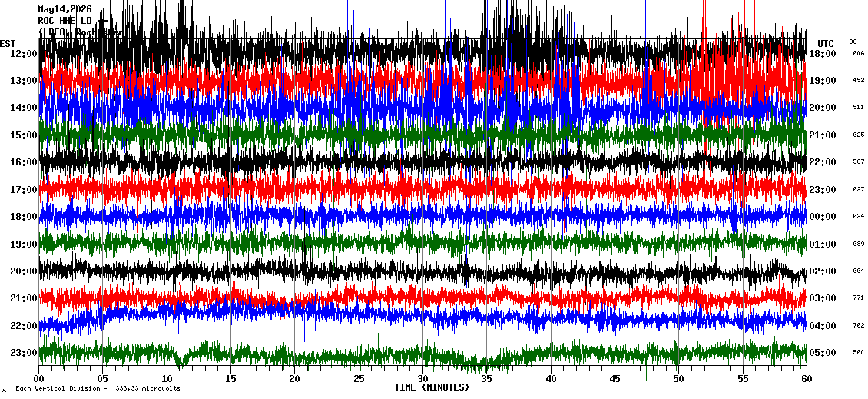Screen dimensions: 868x399
Task: Click the EST column header
Action: coord(8,44)
